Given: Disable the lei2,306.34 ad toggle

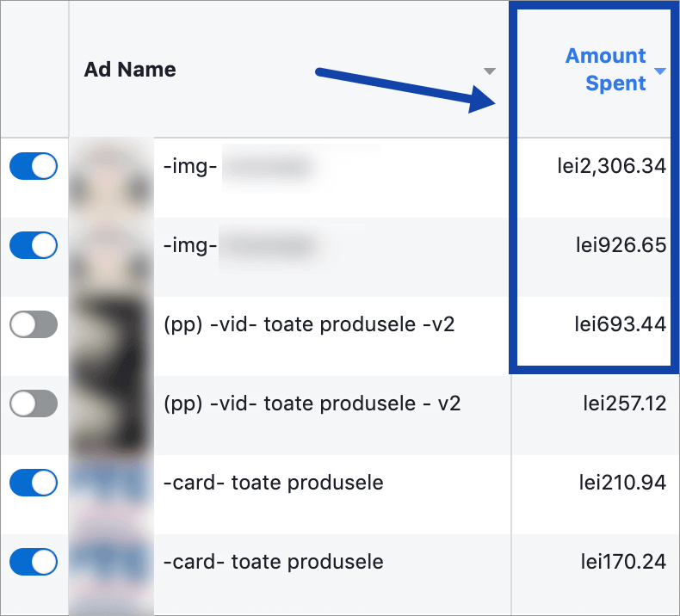Looking at the screenshot, I should 34,166.
